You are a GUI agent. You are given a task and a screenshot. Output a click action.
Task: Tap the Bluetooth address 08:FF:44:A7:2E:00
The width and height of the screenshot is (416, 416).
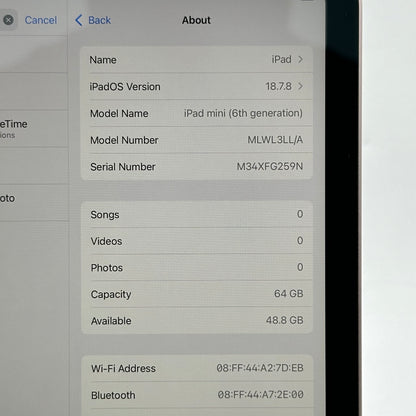[x=261, y=395]
